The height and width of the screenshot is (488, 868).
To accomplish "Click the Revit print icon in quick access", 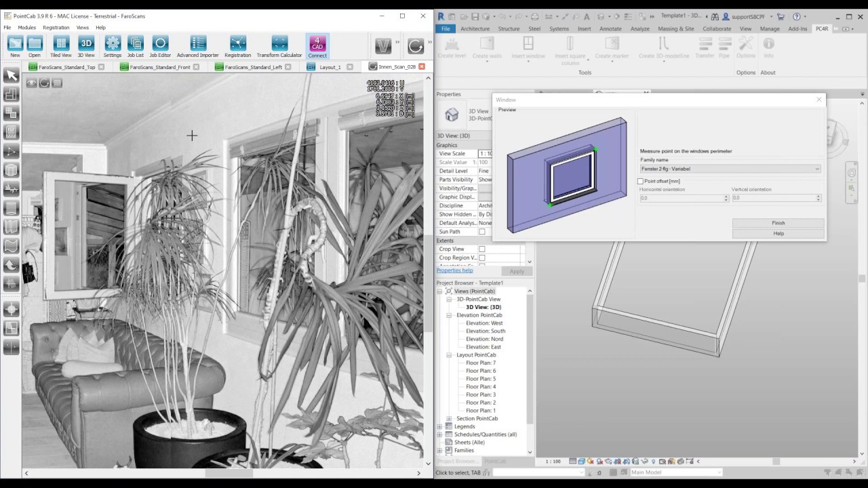I will coord(534,16).
